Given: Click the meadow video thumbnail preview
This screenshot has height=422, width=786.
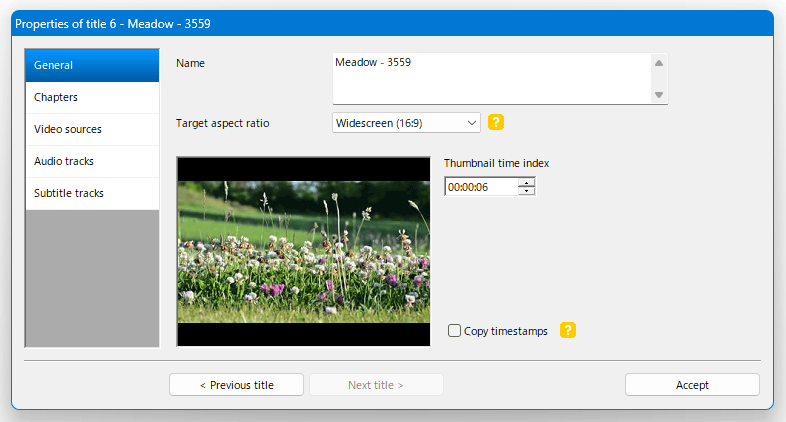Looking at the screenshot, I should click(304, 252).
